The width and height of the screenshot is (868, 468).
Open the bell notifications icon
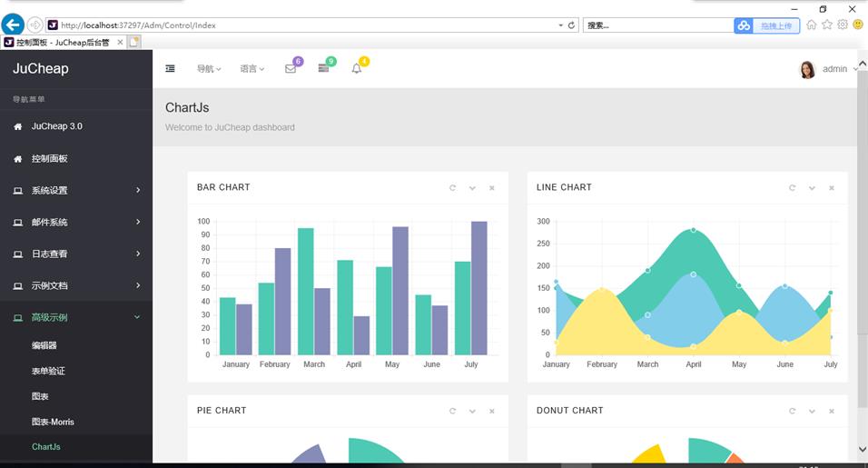357,69
